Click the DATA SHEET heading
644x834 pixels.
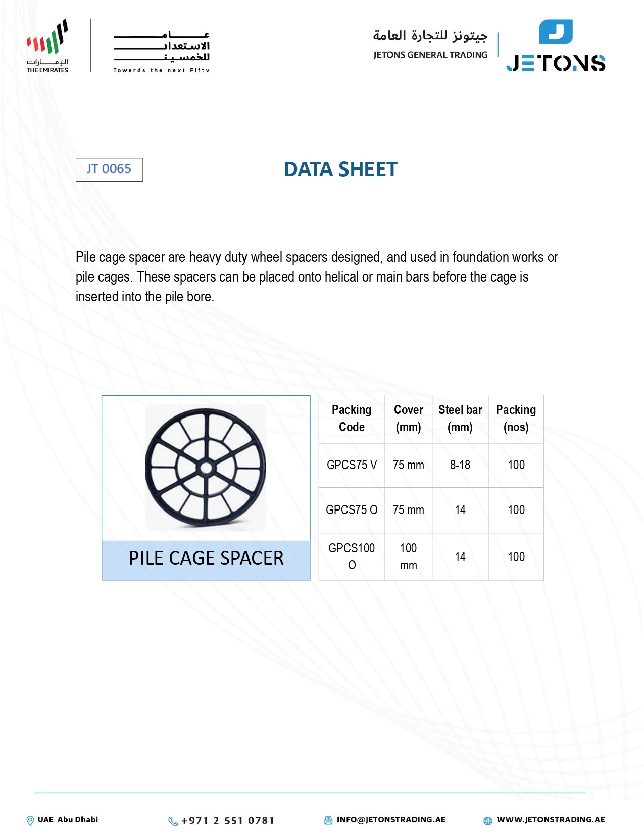click(340, 169)
